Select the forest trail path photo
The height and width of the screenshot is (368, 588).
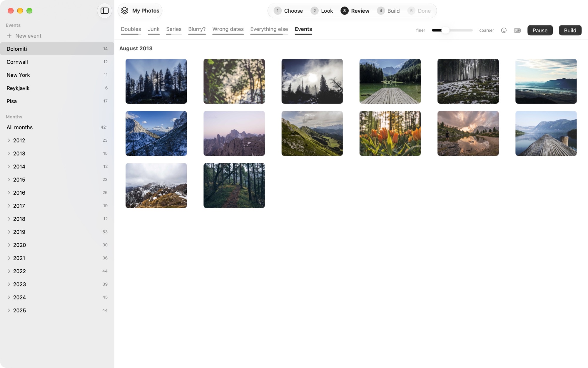pos(234,185)
